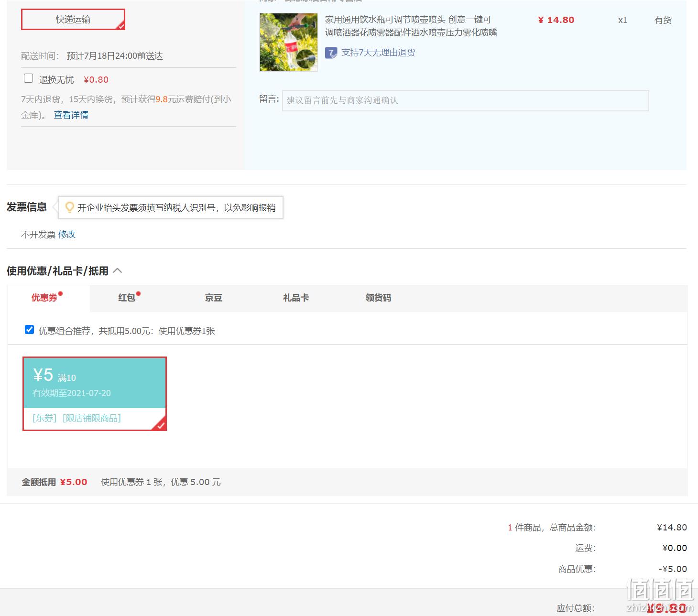Select the 快递运输 shipping option
The width and height of the screenshot is (698, 616).
pos(73,20)
